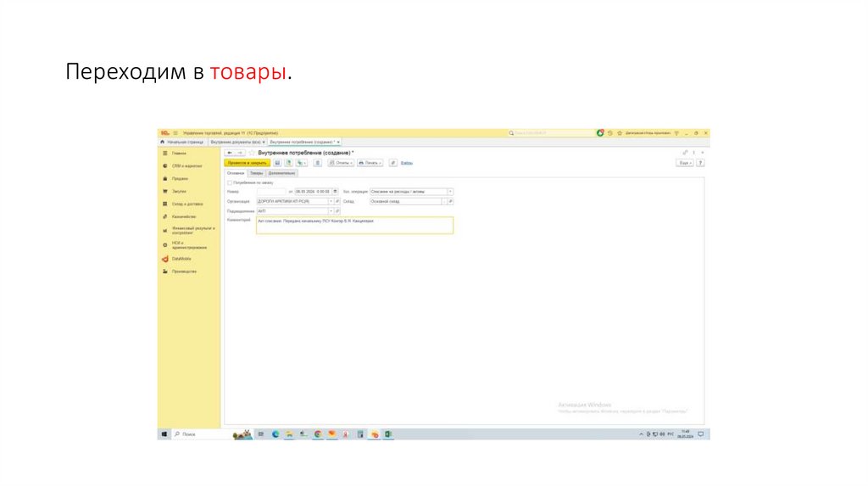Click the 1C logo icon in title bar

(164, 133)
